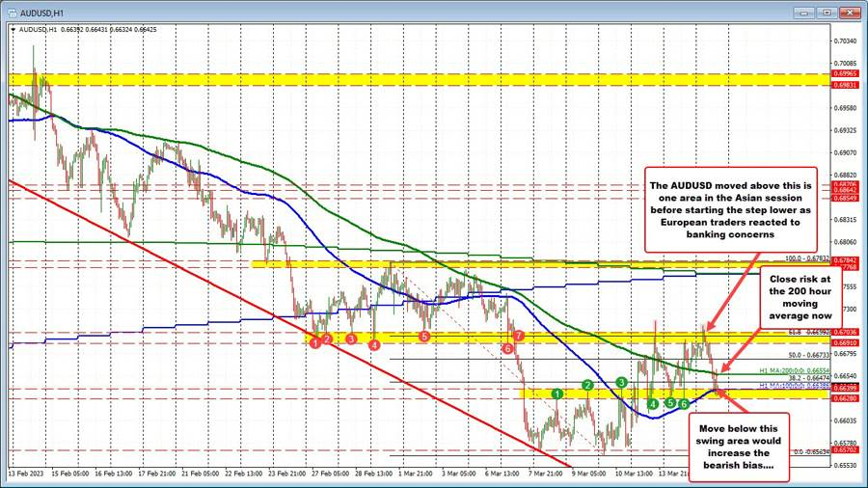Click green circle marker number 1
This screenshot has width=868, height=488.
point(556,393)
